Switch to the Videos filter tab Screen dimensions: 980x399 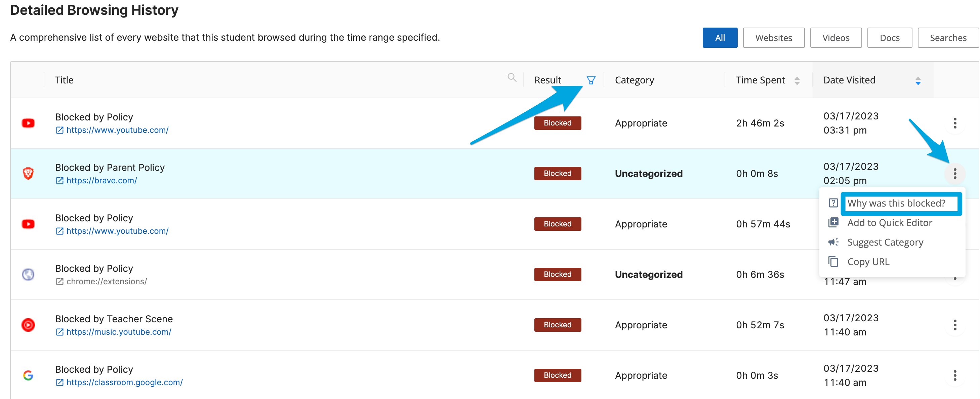click(x=836, y=38)
